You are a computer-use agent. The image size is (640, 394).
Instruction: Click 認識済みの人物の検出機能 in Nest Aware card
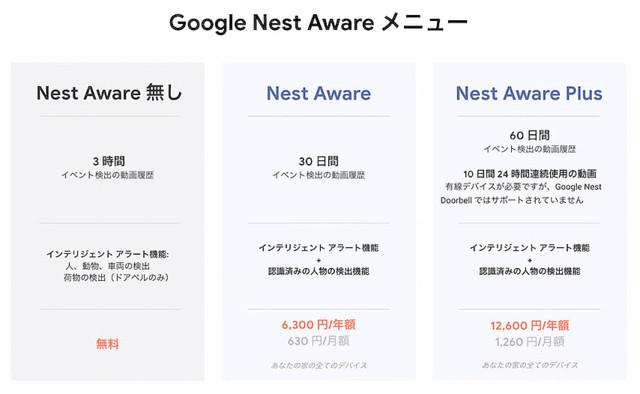click(x=319, y=271)
